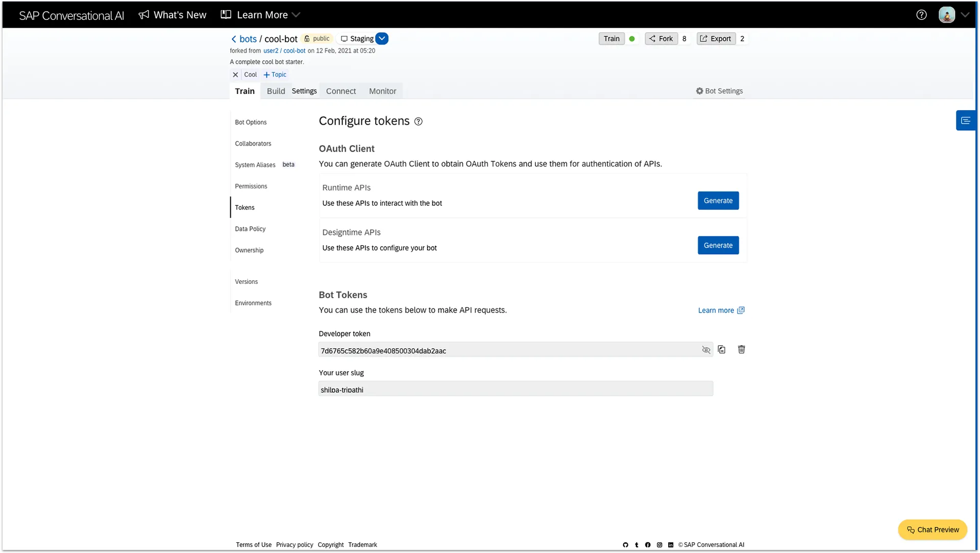Screen dimensions: 980x553
Task: Open Ownership settings
Action: click(x=249, y=250)
